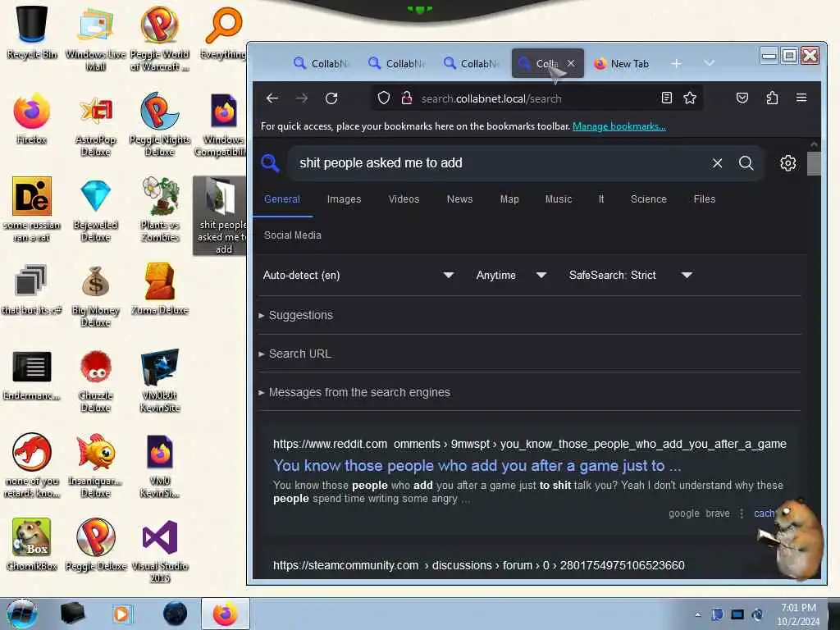
Task: Switch to the New Tab tab
Action: click(622, 64)
